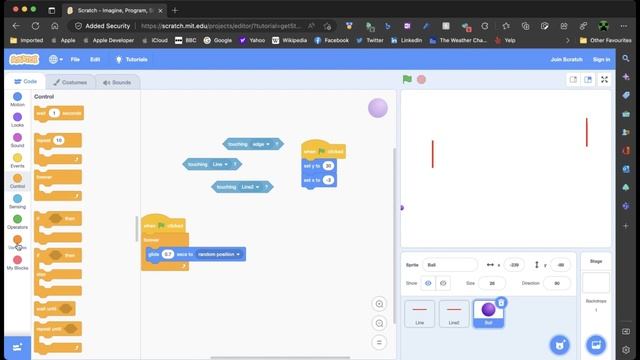640x360 pixels.
Task: Switch to the Sounds tab
Action: [117, 82]
